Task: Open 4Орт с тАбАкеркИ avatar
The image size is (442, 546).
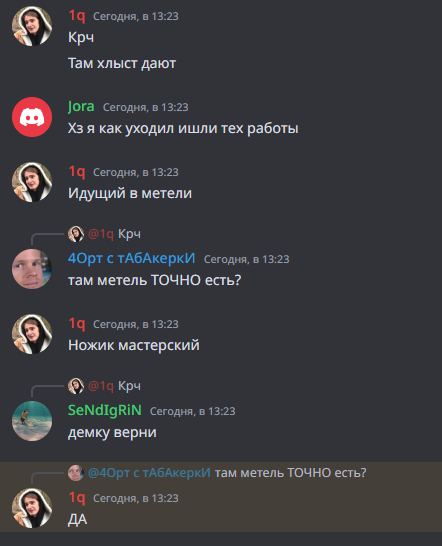Action: [32, 269]
